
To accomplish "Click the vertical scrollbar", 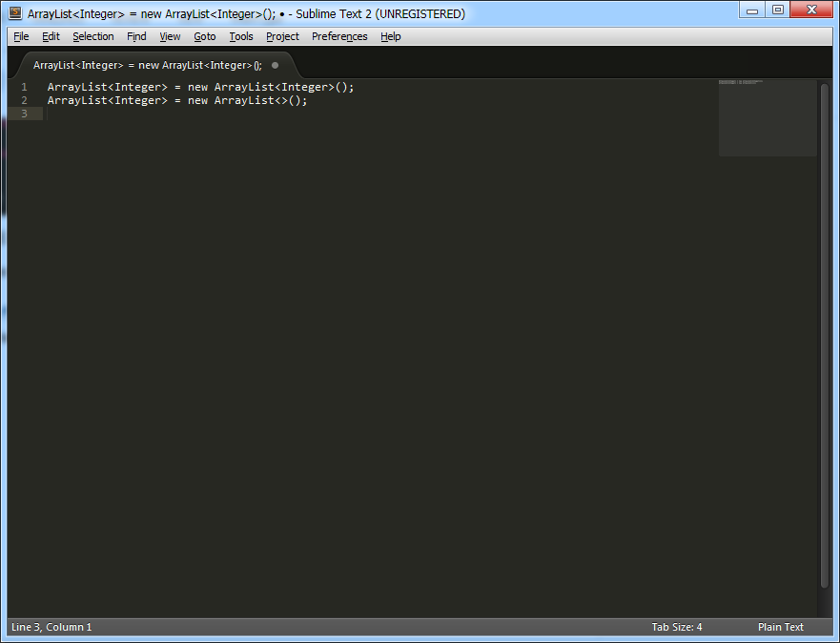I will 825,337.
